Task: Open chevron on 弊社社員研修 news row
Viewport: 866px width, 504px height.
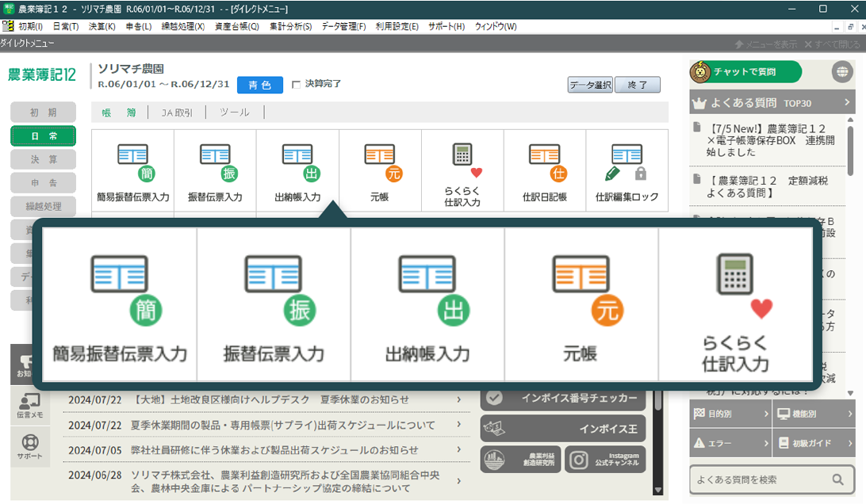Action: pyautogui.click(x=459, y=449)
